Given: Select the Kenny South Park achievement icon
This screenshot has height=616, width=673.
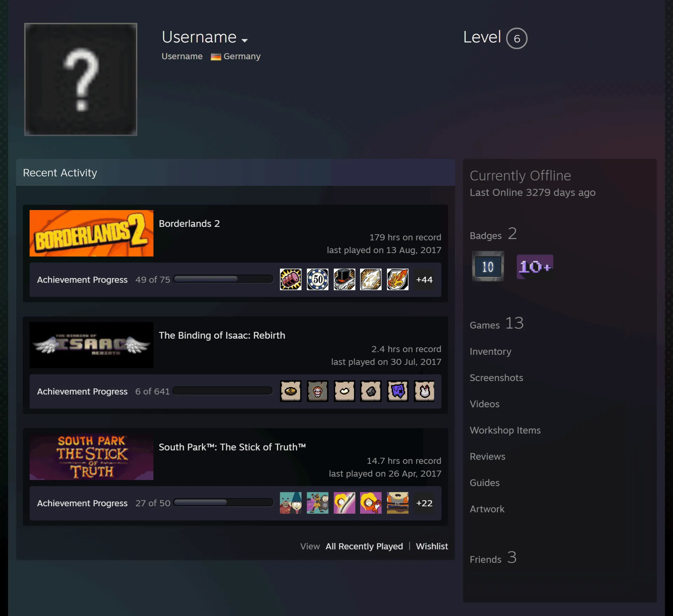Looking at the screenshot, I should tap(371, 503).
